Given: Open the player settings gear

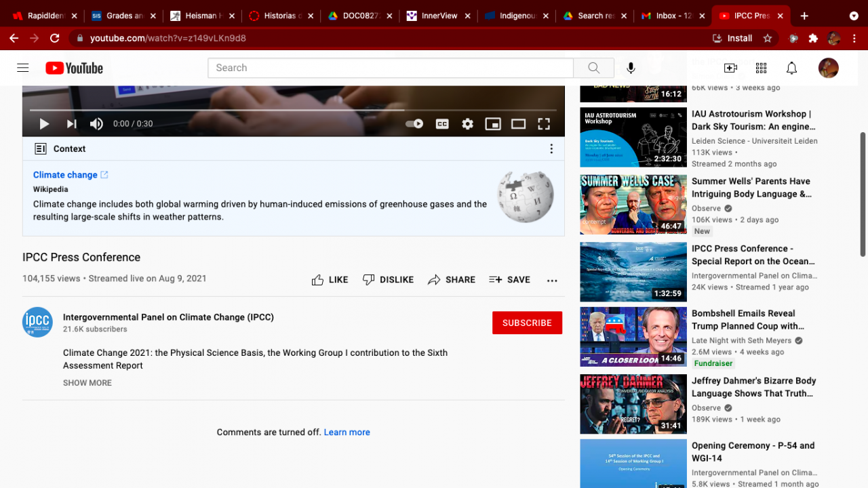Looking at the screenshot, I should (467, 124).
